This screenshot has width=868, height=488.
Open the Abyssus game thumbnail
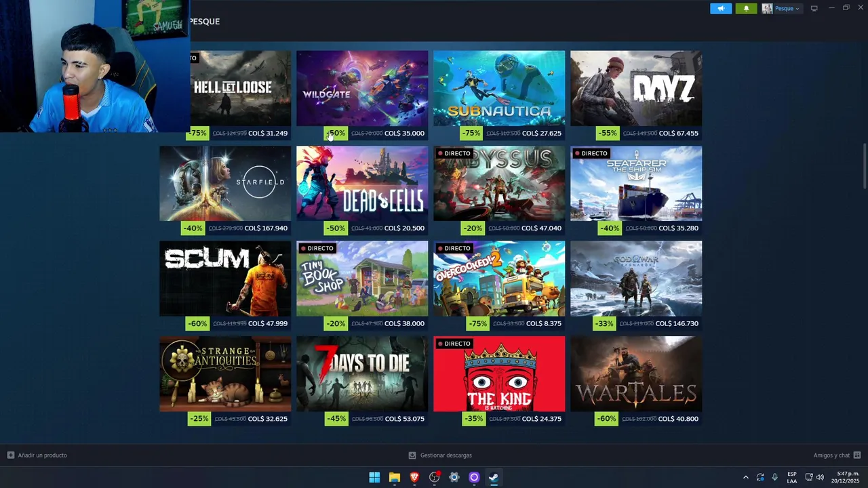499,184
